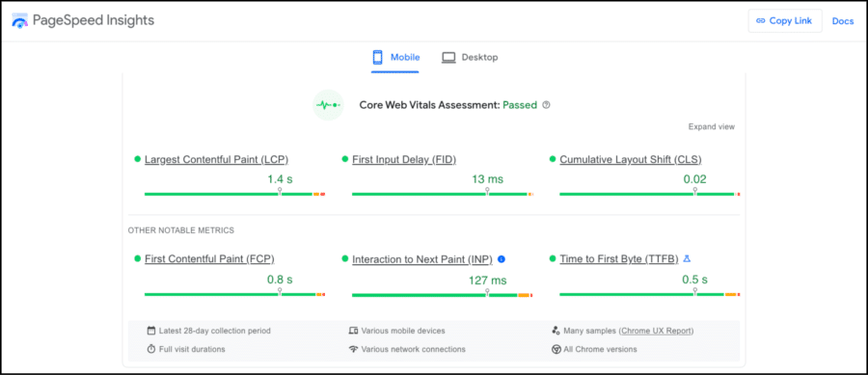Click the PageSpeed Insights logo icon

20,21
